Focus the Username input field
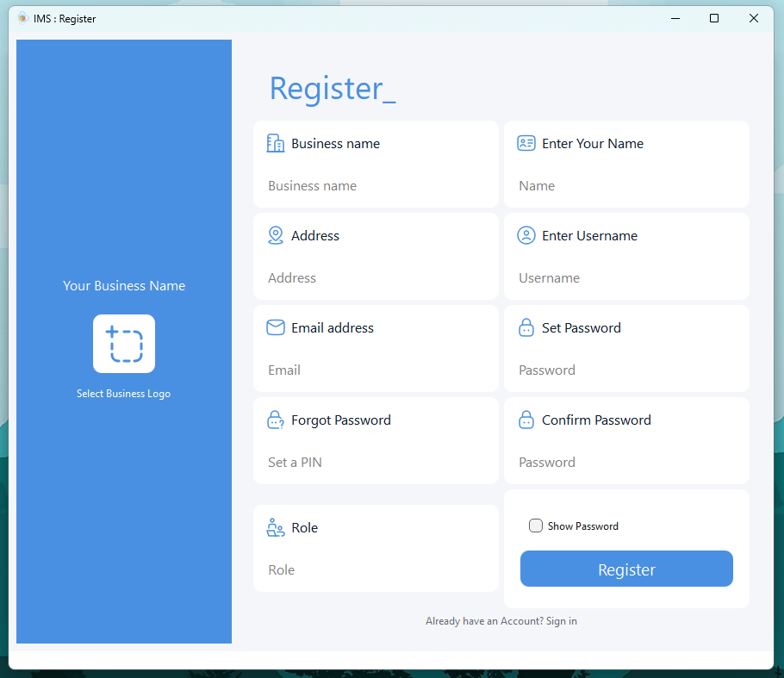784x678 pixels. [x=626, y=278]
